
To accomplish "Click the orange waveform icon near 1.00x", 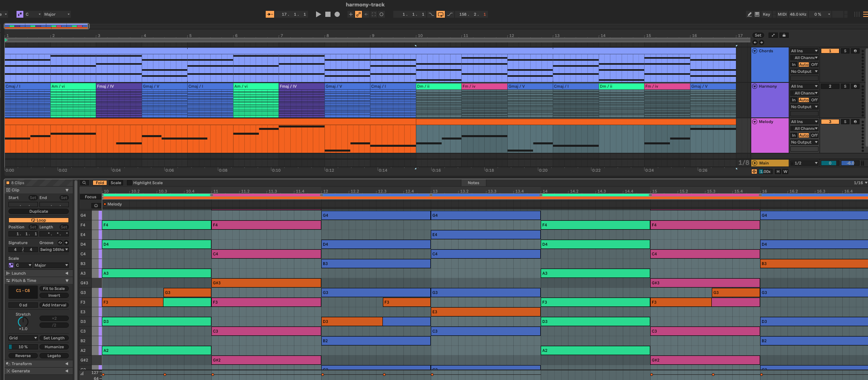I will click(754, 172).
